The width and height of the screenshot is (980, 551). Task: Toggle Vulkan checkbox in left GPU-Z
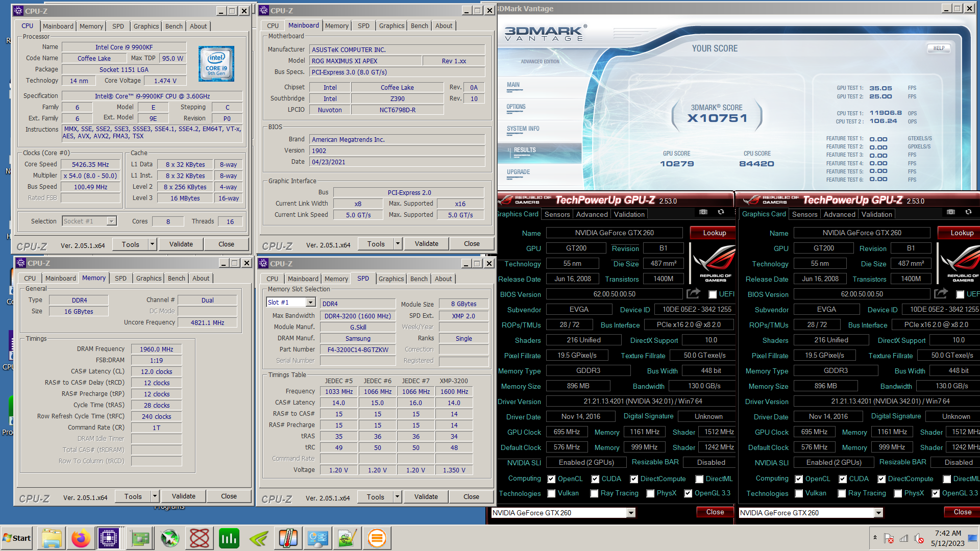551,493
